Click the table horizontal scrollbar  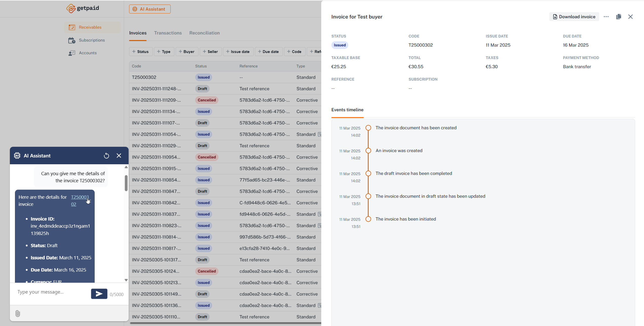point(225,323)
